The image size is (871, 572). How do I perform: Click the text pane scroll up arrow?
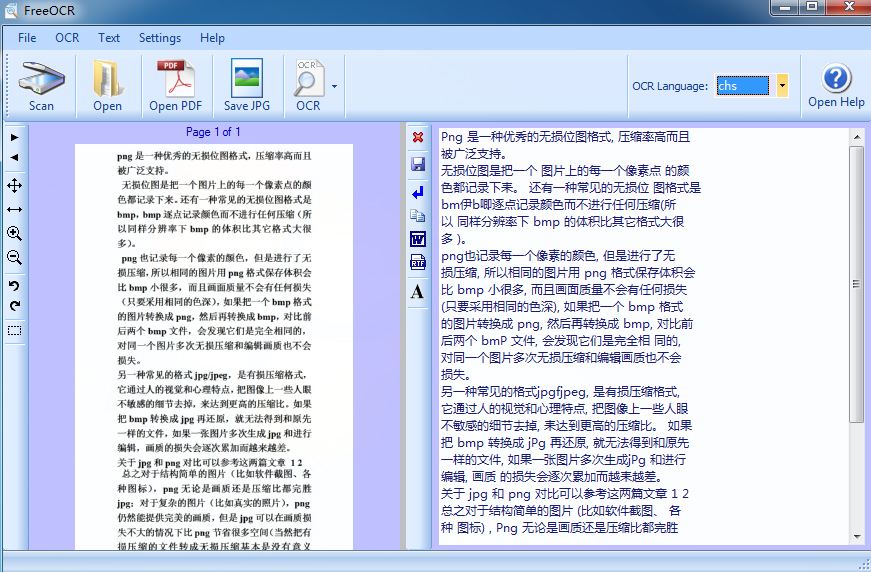[857, 137]
